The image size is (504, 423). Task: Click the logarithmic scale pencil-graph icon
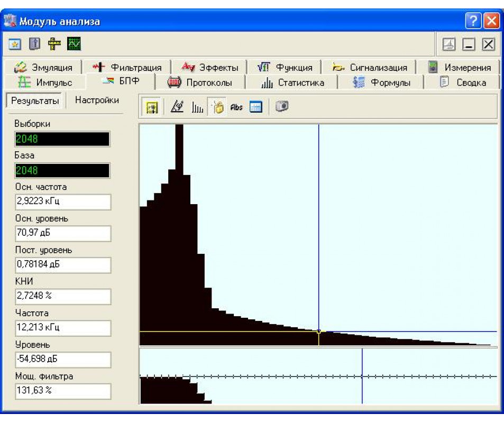tap(177, 107)
